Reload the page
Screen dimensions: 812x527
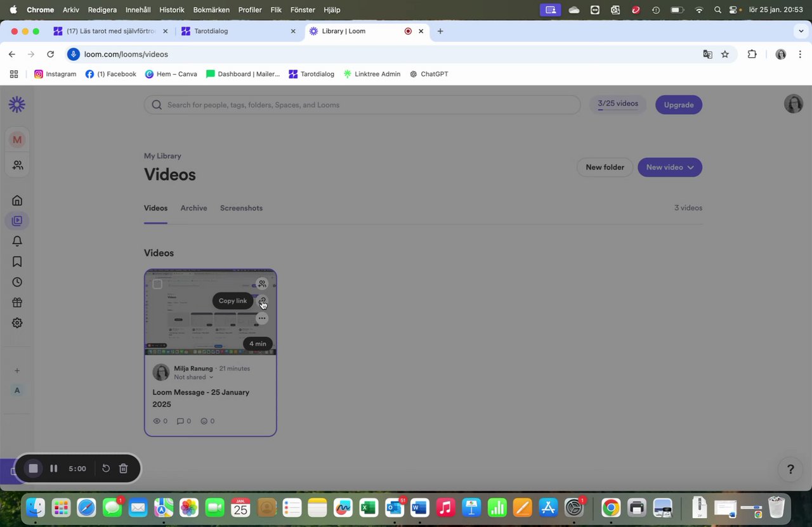51,54
